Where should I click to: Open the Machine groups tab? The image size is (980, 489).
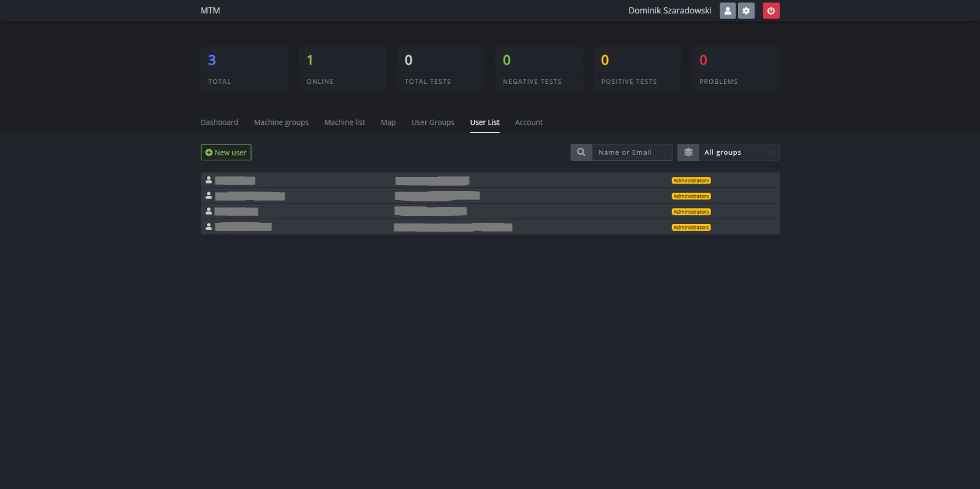click(x=281, y=122)
